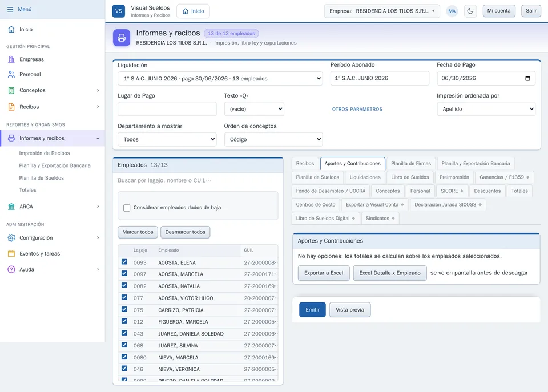Switch to the Planilla de Firmas tab
This screenshot has width=548, height=392.
pyautogui.click(x=410, y=164)
